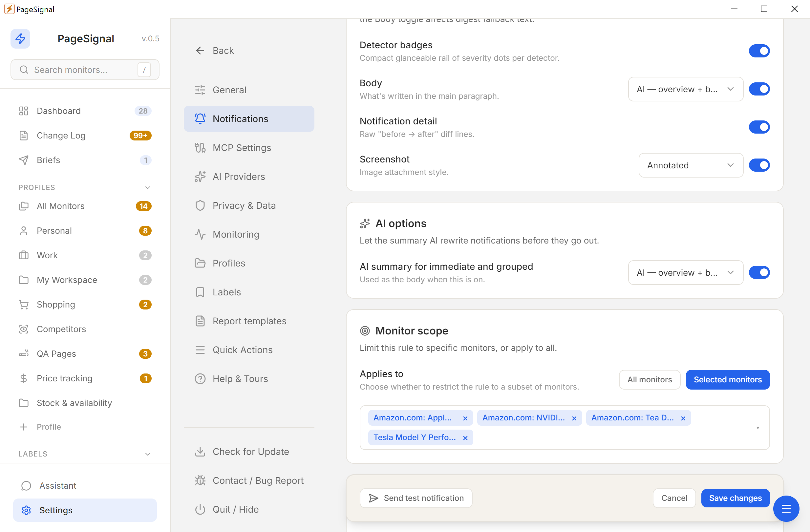Click the Personal profile person icon
Viewport: 810px width, 532px height.
24,231
